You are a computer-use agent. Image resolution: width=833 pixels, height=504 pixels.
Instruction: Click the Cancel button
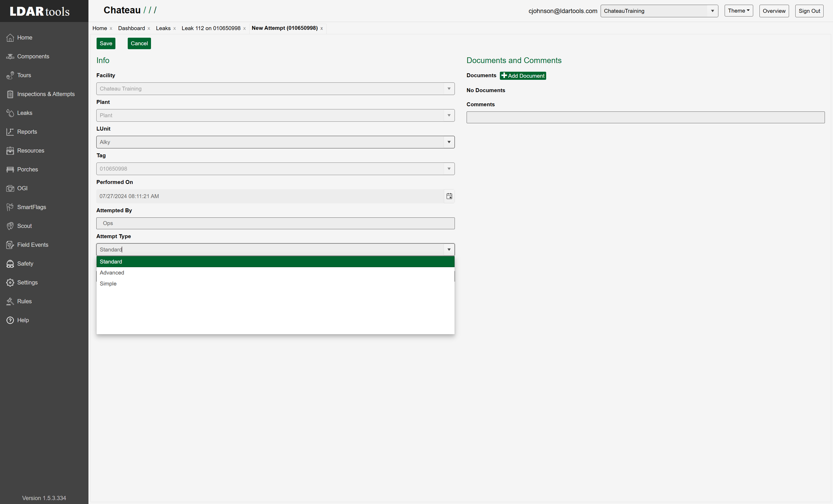pyautogui.click(x=139, y=43)
